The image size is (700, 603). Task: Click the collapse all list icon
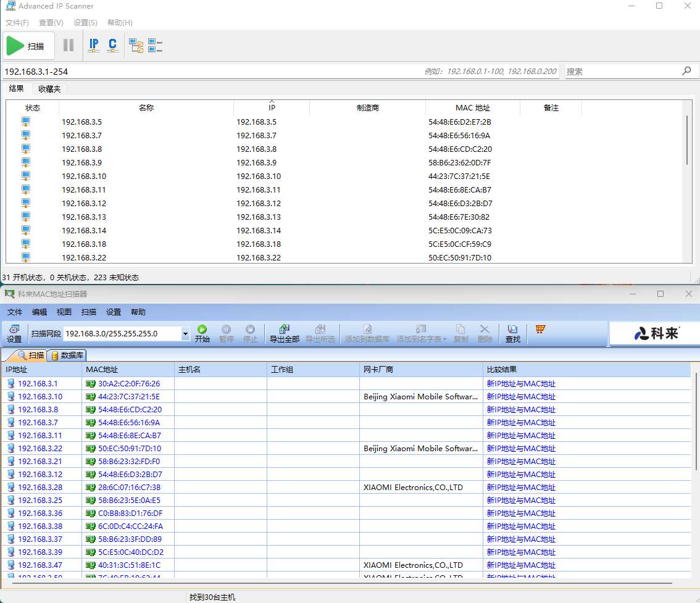click(155, 46)
